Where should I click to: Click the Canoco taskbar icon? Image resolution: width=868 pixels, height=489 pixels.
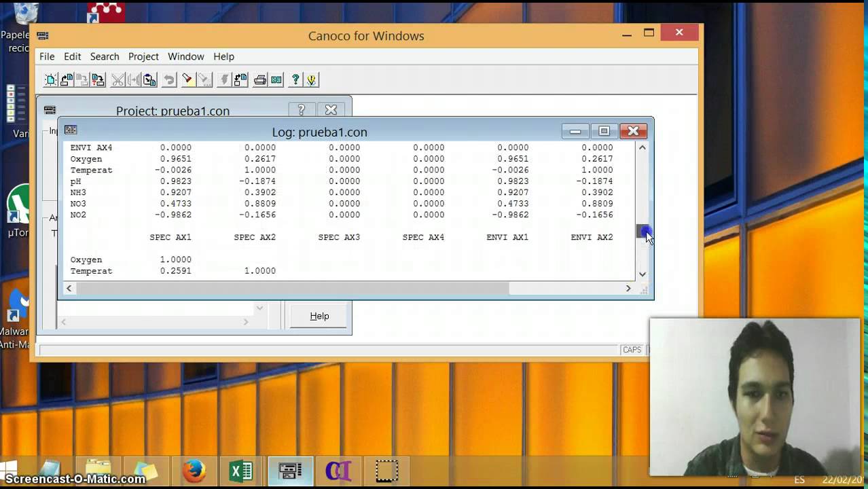click(290, 471)
